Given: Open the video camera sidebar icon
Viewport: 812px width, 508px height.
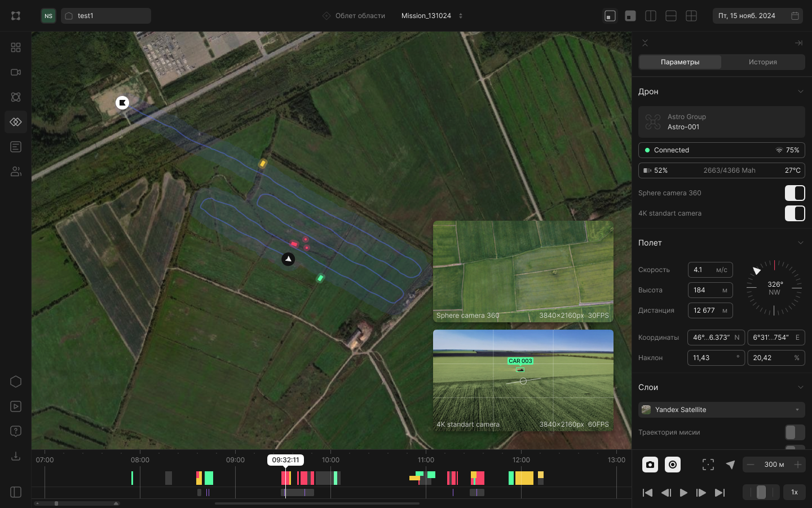Looking at the screenshot, I should pyautogui.click(x=16, y=72).
